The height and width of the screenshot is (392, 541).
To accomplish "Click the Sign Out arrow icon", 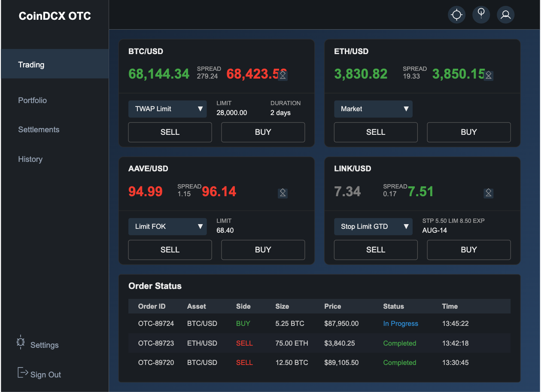I will coord(23,373).
